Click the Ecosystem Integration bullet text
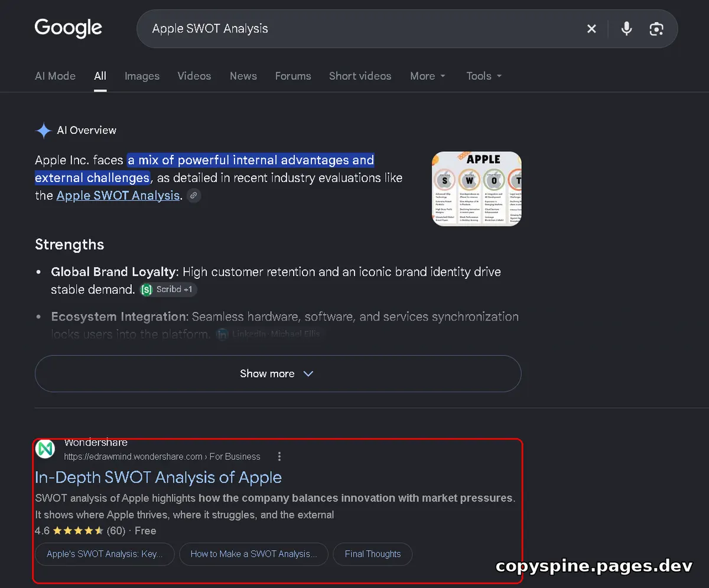 (x=285, y=326)
